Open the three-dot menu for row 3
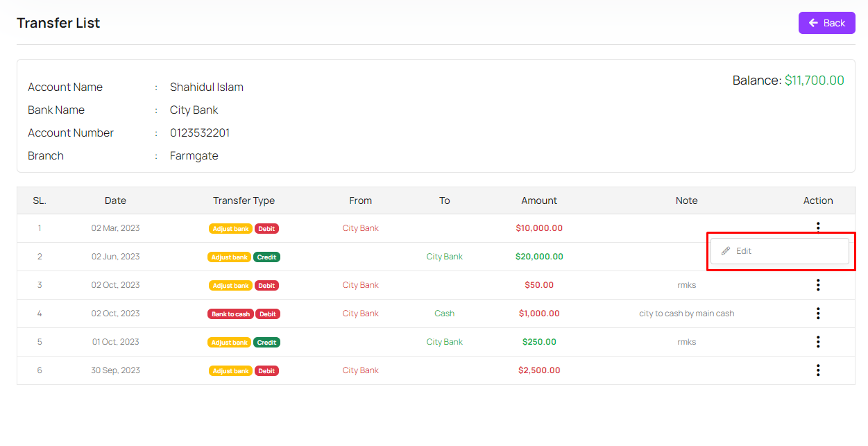 [x=818, y=285]
